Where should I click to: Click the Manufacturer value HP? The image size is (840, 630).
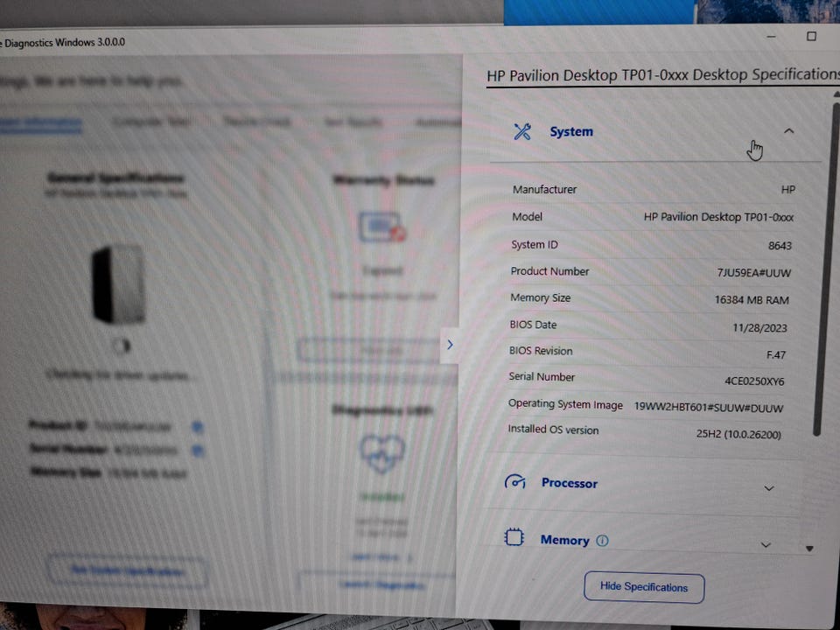tap(788, 190)
